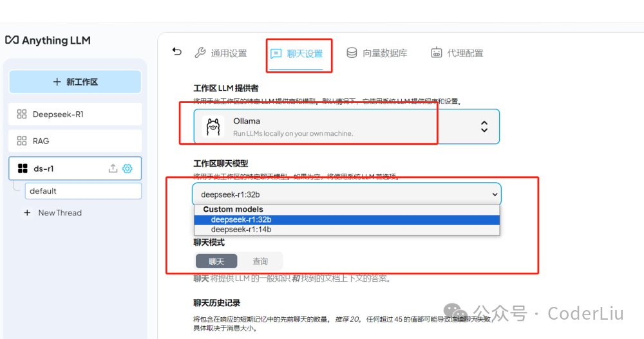644x339 pixels.
Task: Expand the Ollama LLM provider selector
Action: pos(346,127)
